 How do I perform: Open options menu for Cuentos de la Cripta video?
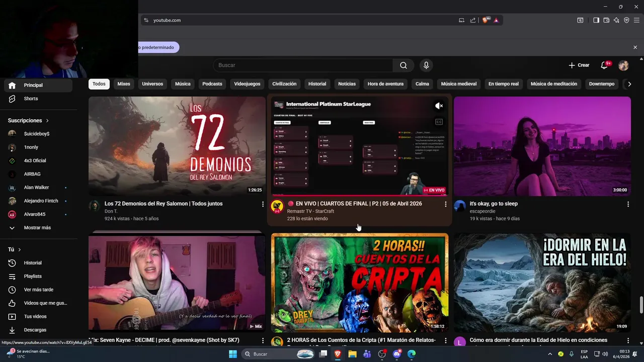(x=445, y=340)
